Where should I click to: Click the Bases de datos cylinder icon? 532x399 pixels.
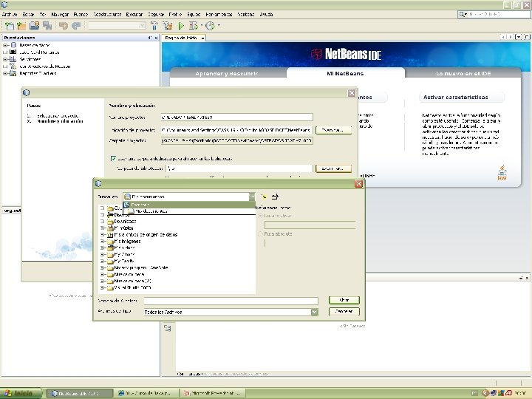(13, 45)
